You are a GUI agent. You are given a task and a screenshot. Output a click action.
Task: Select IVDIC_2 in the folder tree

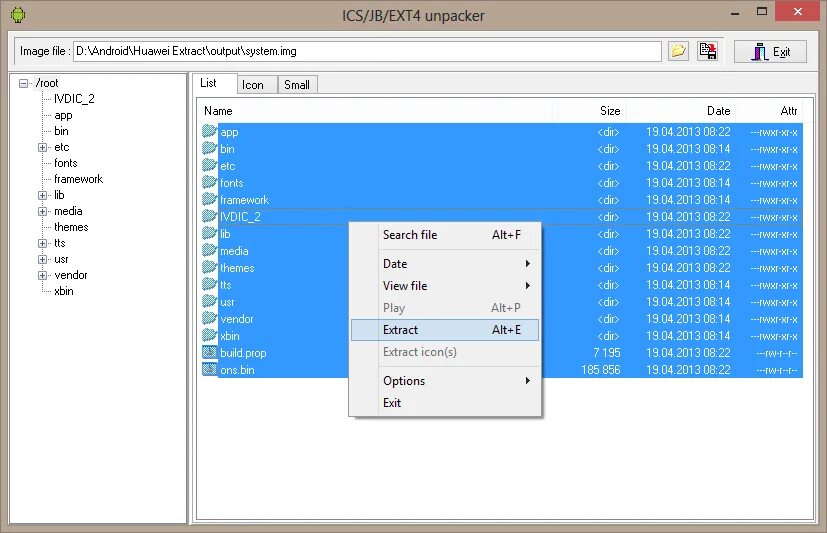(x=74, y=99)
